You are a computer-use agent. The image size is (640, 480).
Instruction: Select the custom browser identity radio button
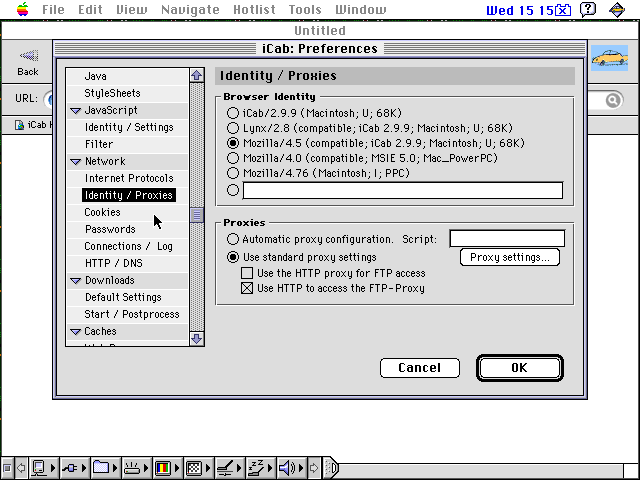coord(233,190)
